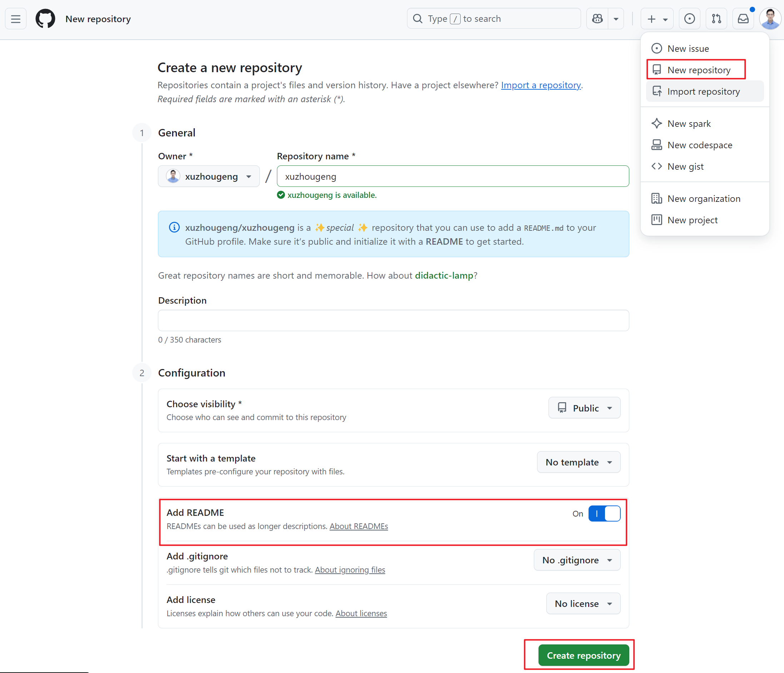Viewport: 784px width, 673px height.
Task: Open Copilot chat icon
Action: tap(597, 19)
